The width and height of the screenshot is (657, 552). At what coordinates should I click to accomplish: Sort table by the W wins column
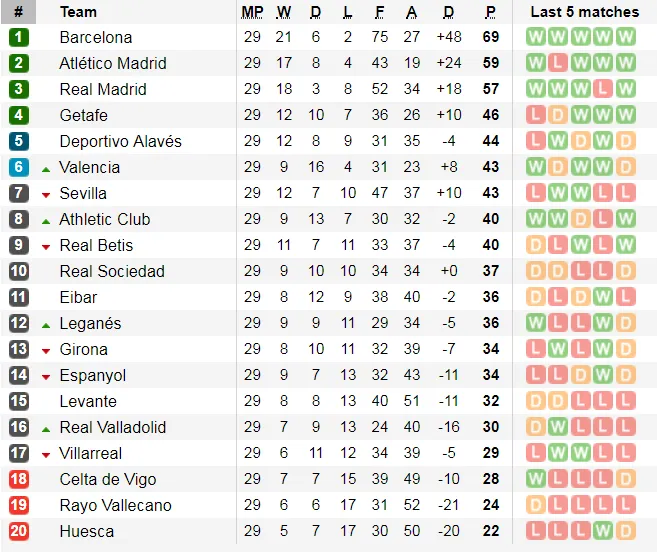[284, 12]
